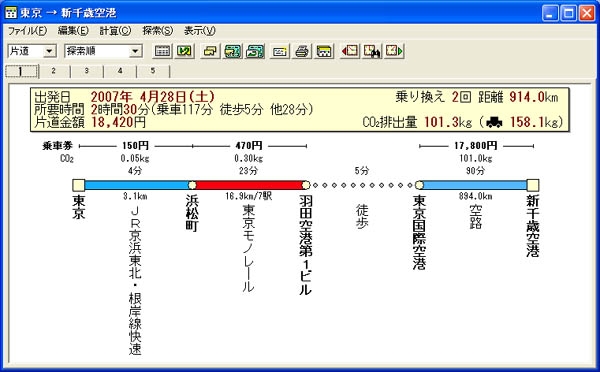
Task: Switch to route result tab 5
Action: (x=153, y=71)
